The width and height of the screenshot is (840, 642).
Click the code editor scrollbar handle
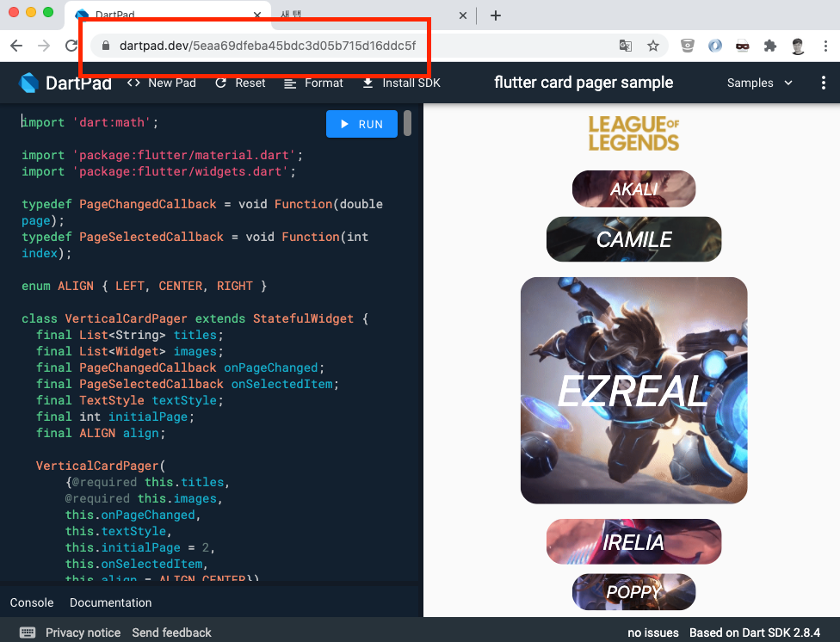[408, 123]
